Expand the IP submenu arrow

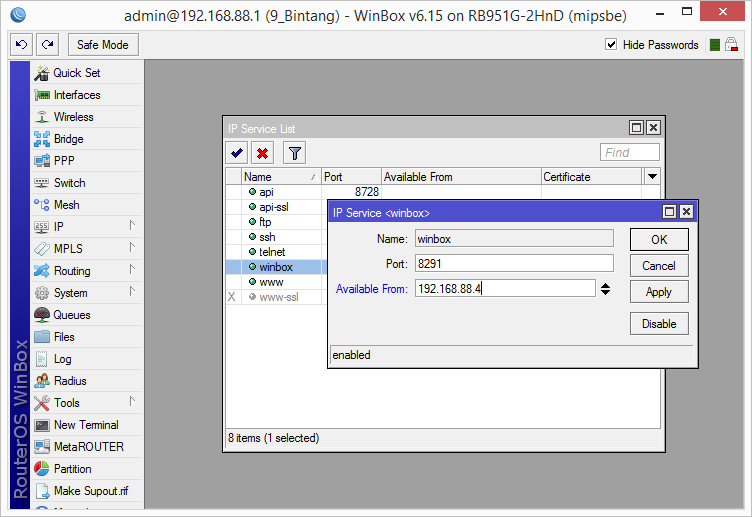[x=132, y=225]
